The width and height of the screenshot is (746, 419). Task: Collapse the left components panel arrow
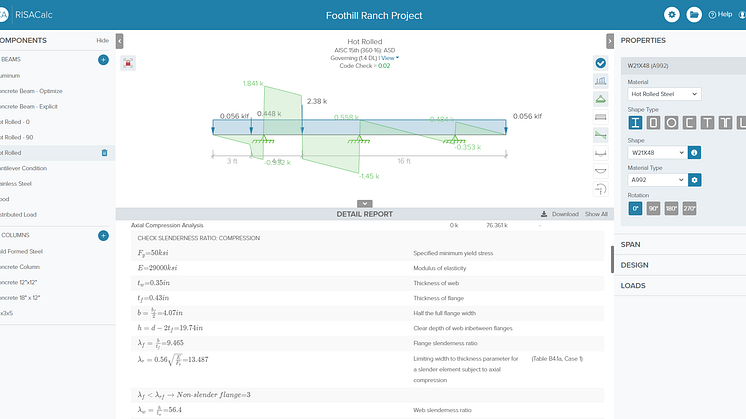pos(119,41)
